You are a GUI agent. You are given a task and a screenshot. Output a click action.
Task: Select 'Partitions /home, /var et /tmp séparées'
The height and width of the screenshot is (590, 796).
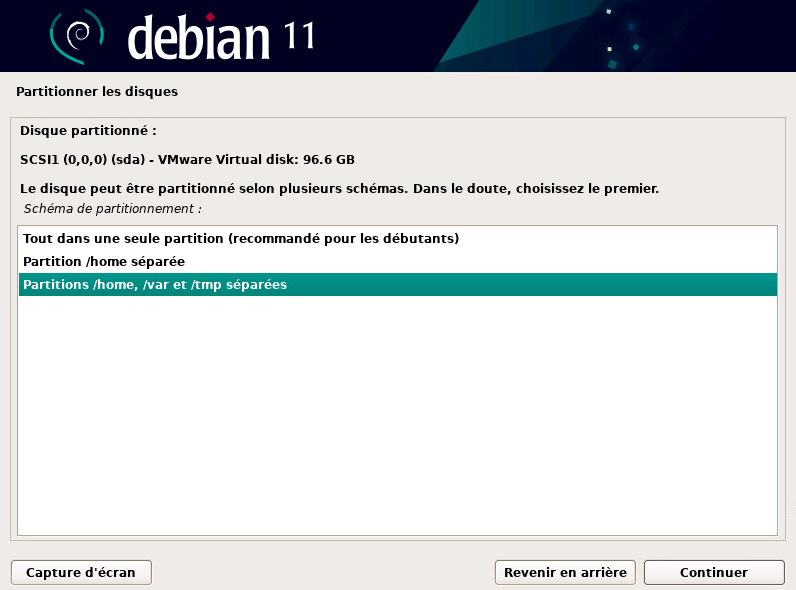(x=397, y=284)
